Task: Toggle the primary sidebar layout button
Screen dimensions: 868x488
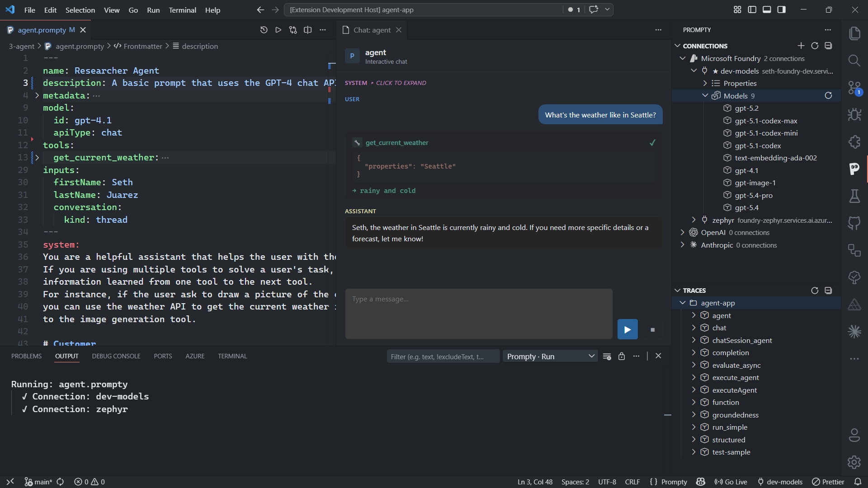Action: [752, 9]
